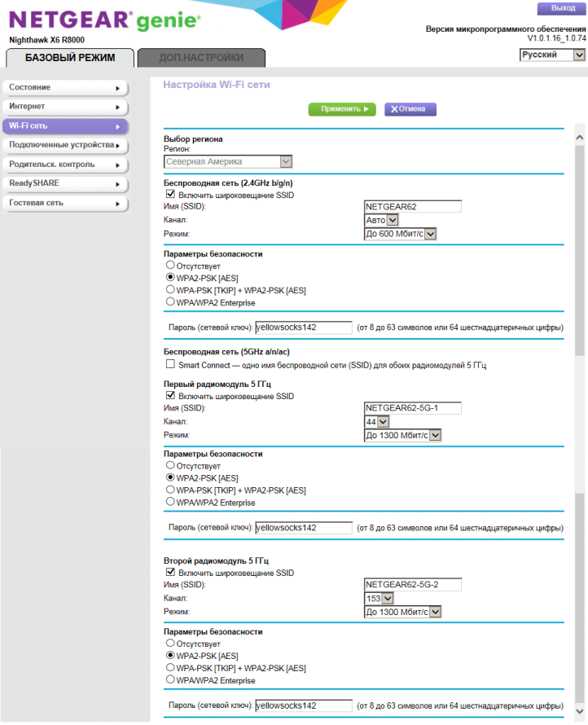Screen dimensions: 588x725
Task: Choose WPA-PSK [TKIP] + WPA2-PSK [AES] for first 5 GHz
Action: pos(170,490)
